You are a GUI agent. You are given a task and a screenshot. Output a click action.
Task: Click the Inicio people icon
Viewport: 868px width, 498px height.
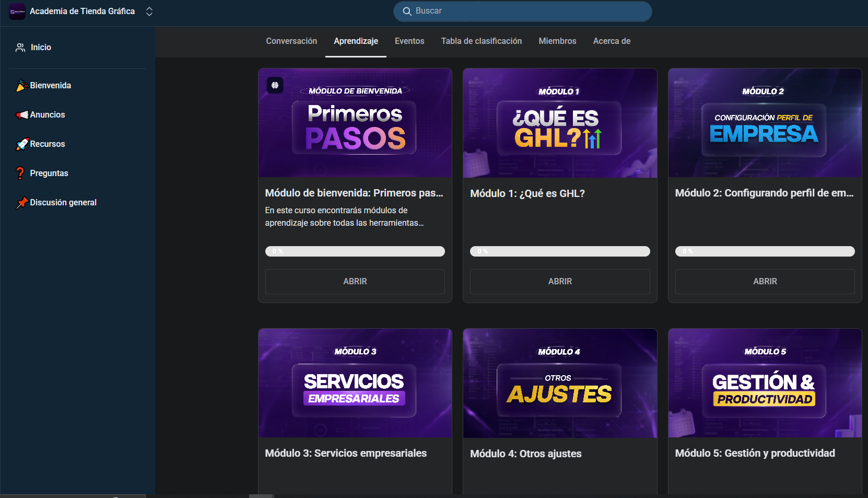click(20, 48)
